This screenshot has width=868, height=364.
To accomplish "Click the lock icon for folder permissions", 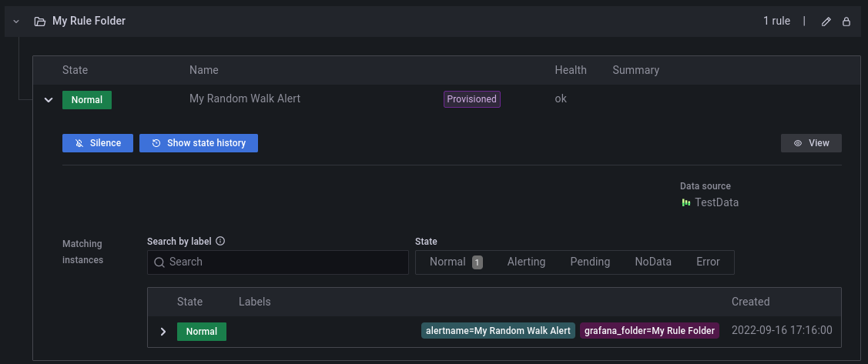I will [x=846, y=22].
